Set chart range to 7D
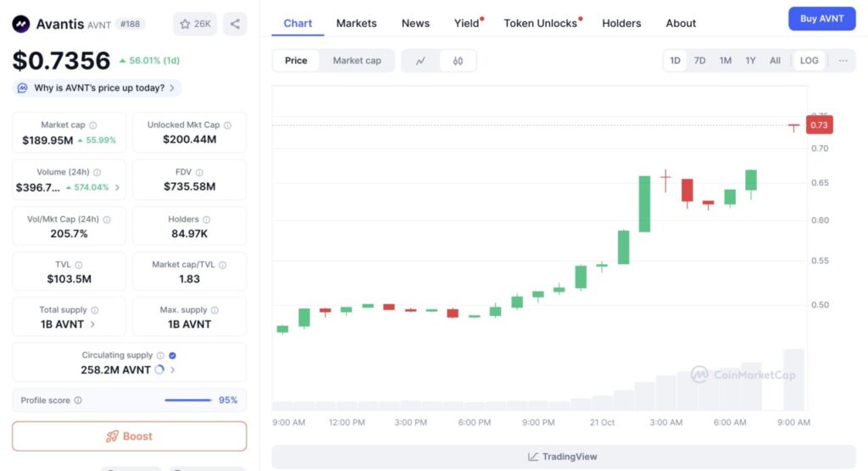 [699, 61]
